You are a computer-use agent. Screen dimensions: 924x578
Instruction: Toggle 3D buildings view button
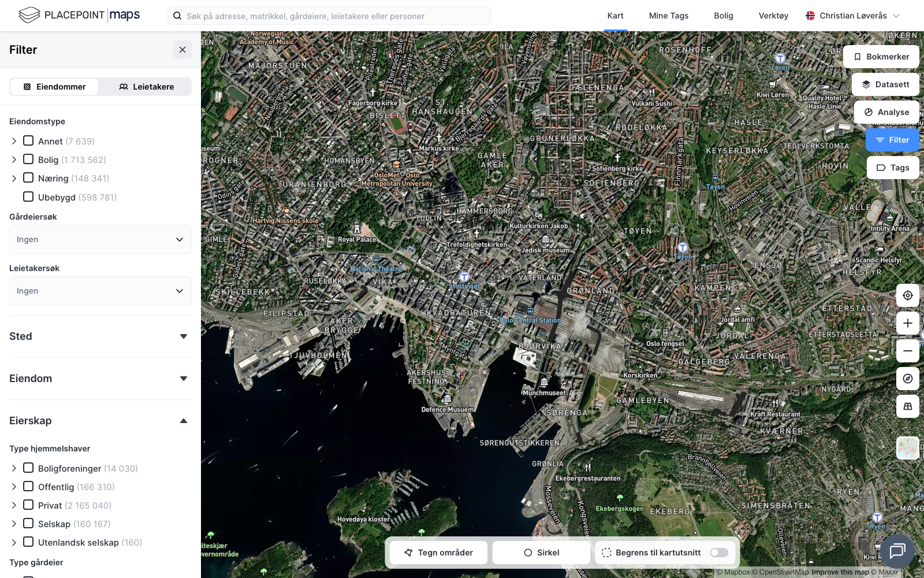point(908,406)
